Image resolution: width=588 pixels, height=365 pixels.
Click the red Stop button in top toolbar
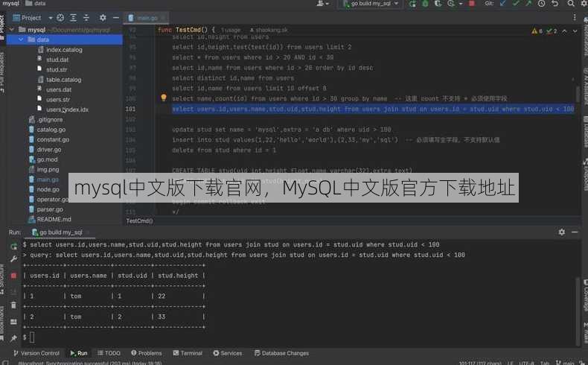tap(472, 4)
